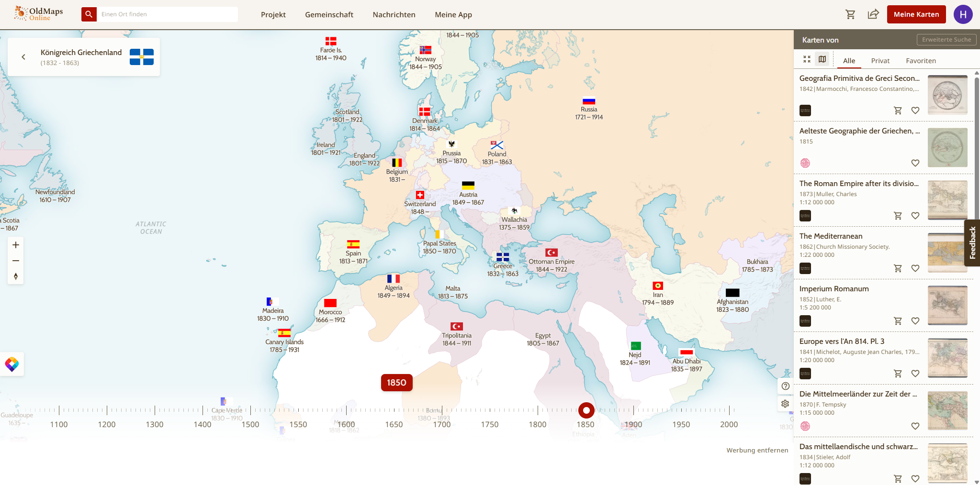Viewport: 980px width, 485px height.
Task: Click the red magnifier search icon
Action: point(89,14)
